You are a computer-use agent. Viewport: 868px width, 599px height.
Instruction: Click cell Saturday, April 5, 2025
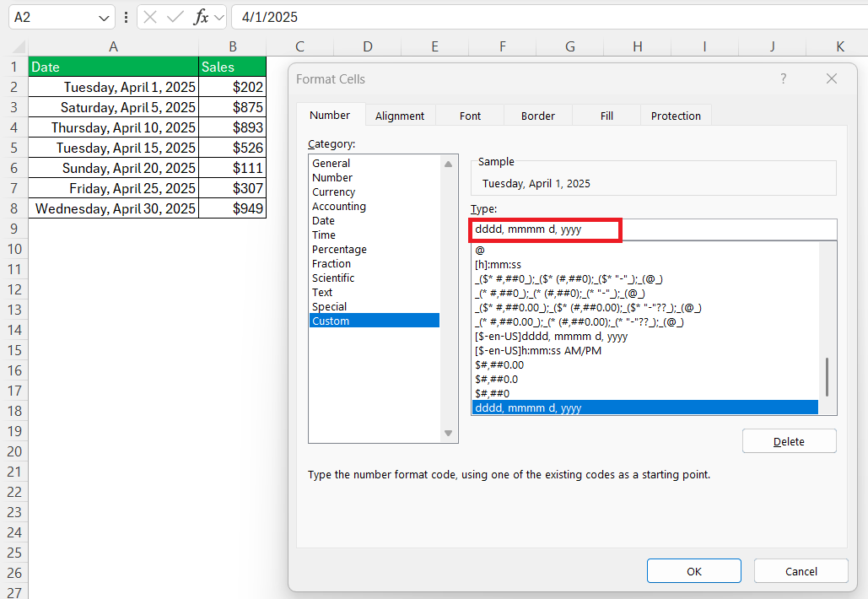click(114, 107)
